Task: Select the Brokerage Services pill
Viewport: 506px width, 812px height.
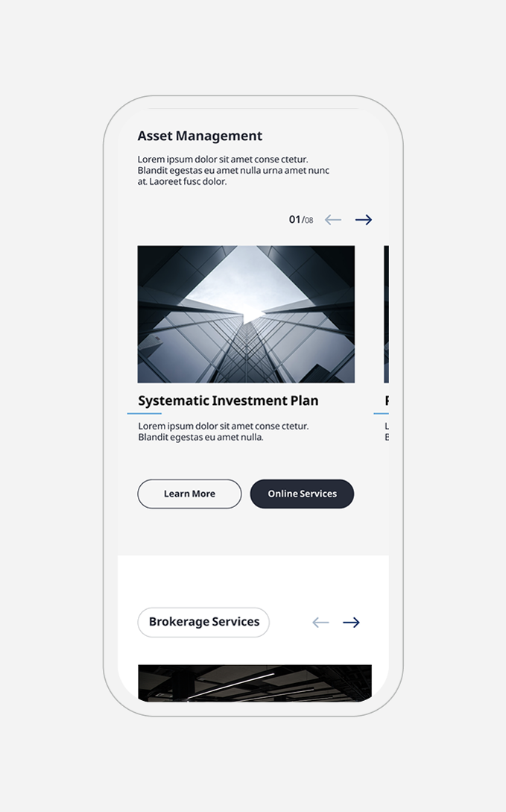Action: tap(203, 622)
